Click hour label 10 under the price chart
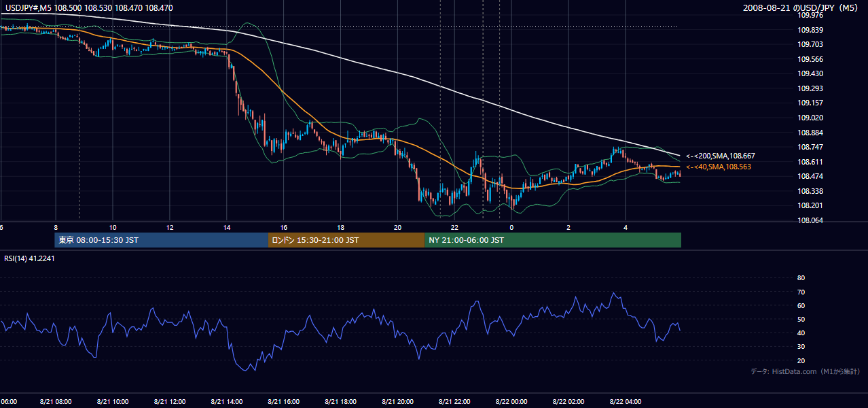The width and height of the screenshot is (868, 408). point(113,227)
